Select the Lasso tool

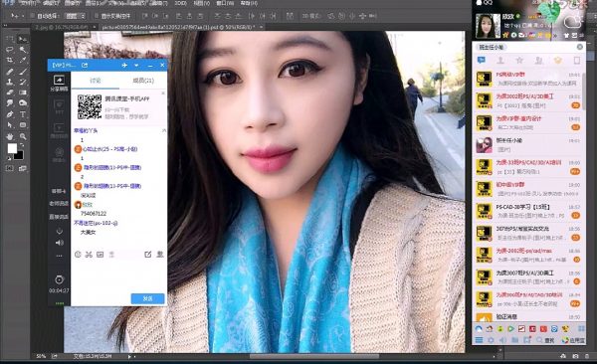(x=10, y=50)
